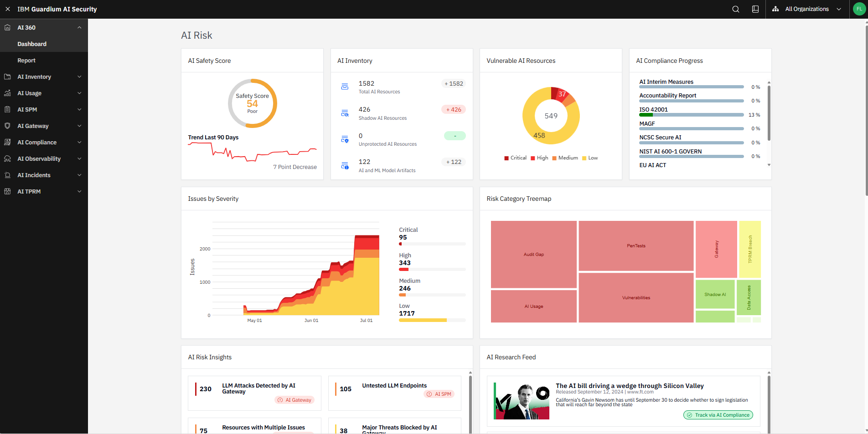Click the NIST AI 600-1 GOVERN item
Viewport: 868px width, 434px height.
671,152
